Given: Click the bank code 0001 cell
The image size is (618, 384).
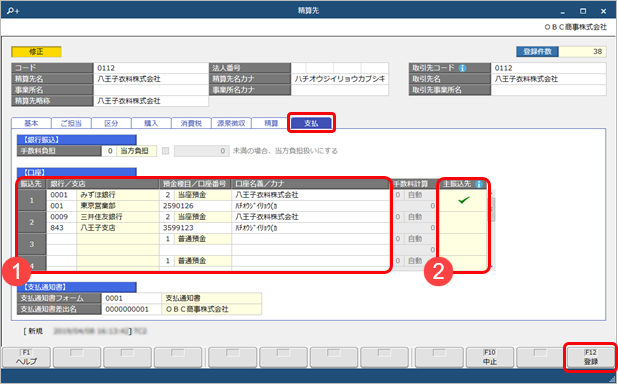Looking at the screenshot, I should pyautogui.click(x=61, y=195).
